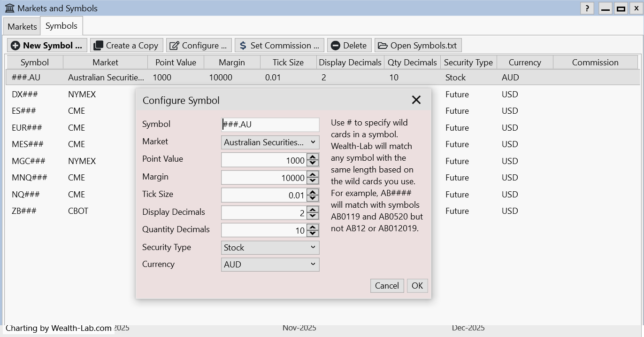Confirm the dialog with OK
The height and width of the screenshot is (337, 644).
coord(417,286)
